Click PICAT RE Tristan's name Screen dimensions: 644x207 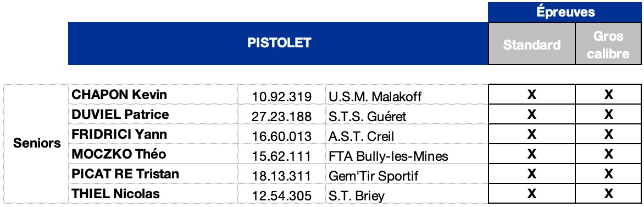[125, 173]
